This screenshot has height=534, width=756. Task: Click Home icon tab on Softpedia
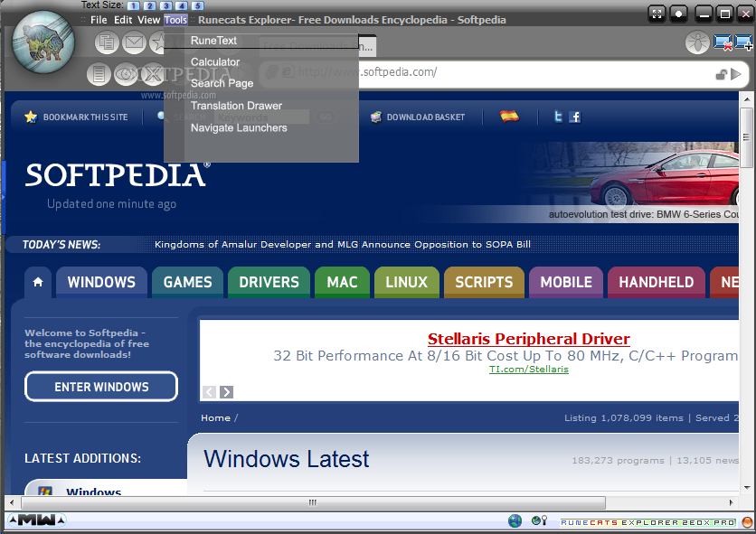(38, 282)
